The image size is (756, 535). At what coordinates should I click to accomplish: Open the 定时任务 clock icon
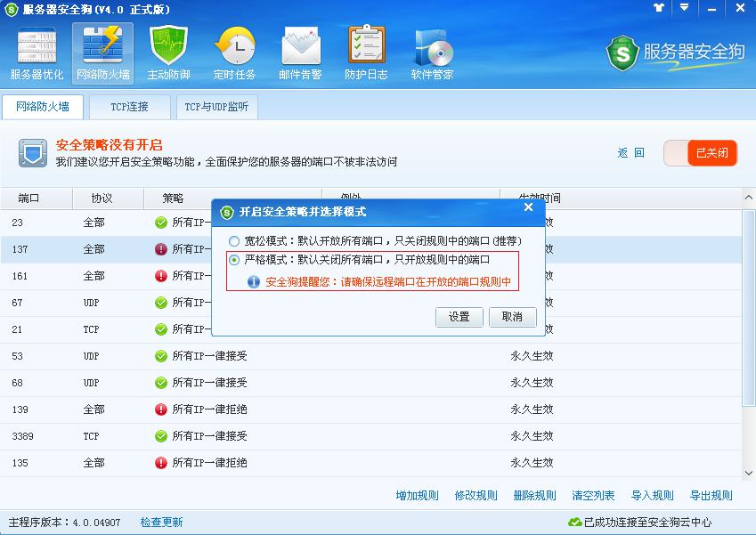[234, 53]
